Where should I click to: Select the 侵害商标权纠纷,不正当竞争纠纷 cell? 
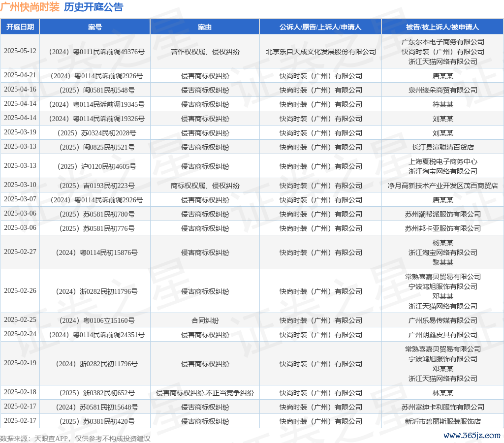point(205,393)
